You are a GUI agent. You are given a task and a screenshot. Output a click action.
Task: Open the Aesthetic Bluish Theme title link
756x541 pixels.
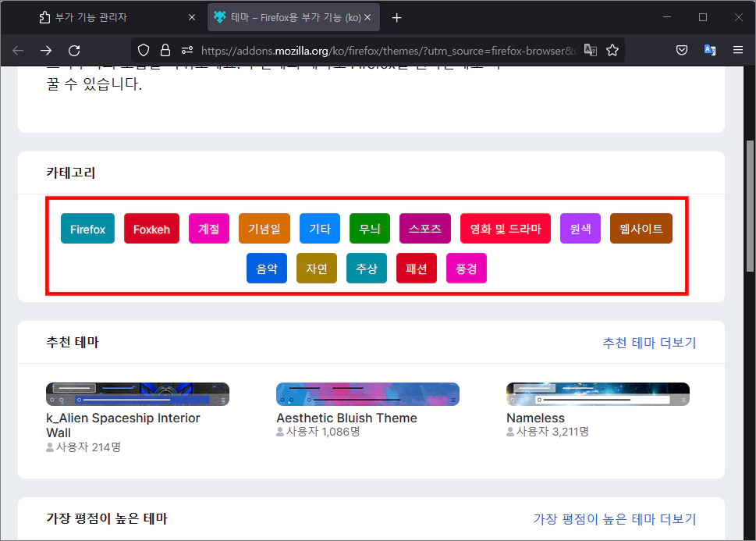[x=346, y=418]
